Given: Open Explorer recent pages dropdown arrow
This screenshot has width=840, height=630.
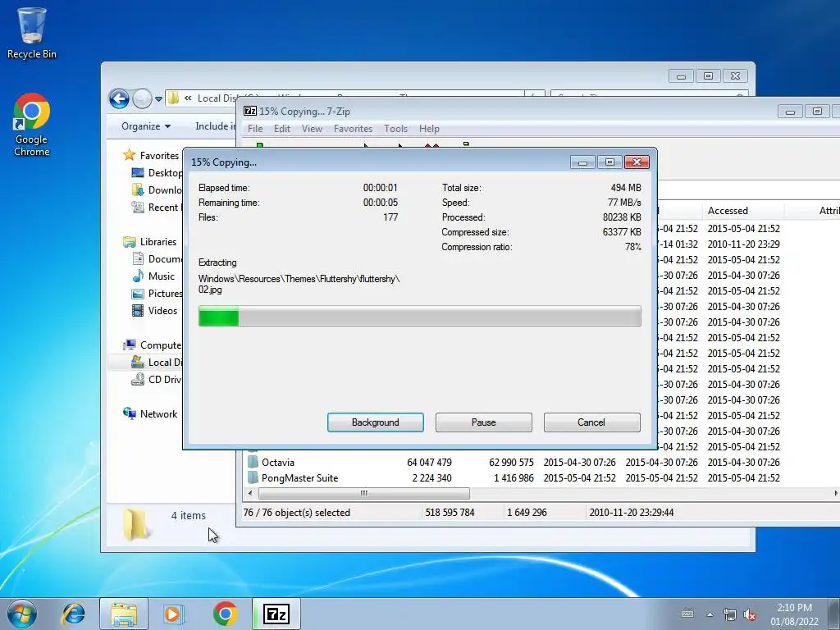Looking at the screenshot, I should tap(158, 99).
